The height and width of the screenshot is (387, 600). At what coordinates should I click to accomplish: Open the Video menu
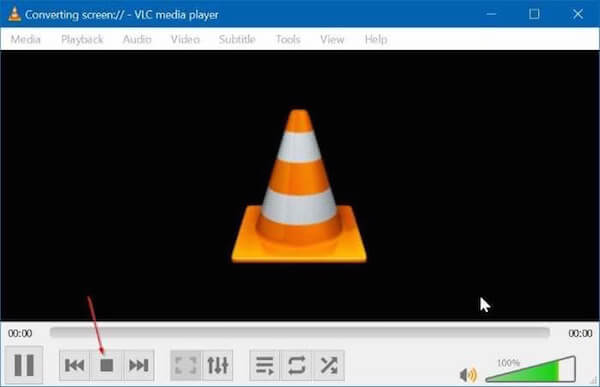click(185, 39)
